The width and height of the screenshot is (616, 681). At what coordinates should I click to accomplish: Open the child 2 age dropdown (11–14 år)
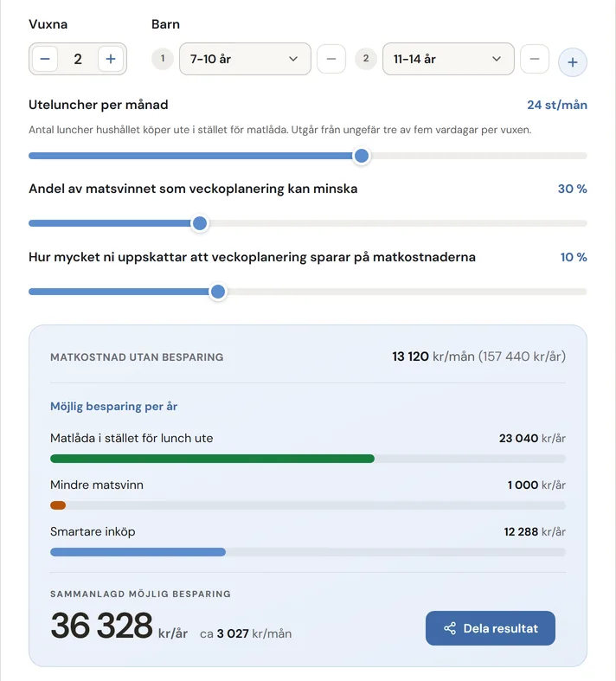tap(448, 59)
